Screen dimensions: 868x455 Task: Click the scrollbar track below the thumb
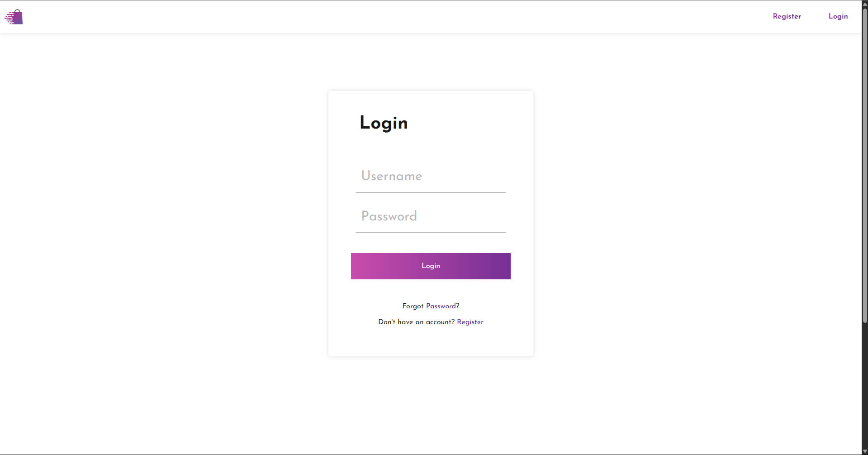[865, 385]
